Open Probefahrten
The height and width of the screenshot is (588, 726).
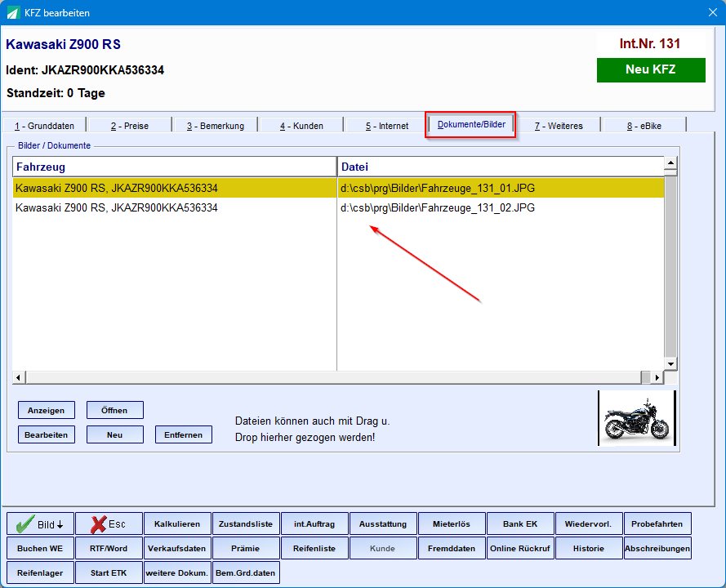click(x=657, y=524)
